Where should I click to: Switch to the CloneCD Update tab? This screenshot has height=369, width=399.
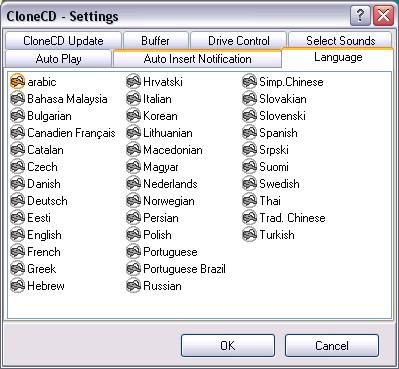(x=63, y=41)
